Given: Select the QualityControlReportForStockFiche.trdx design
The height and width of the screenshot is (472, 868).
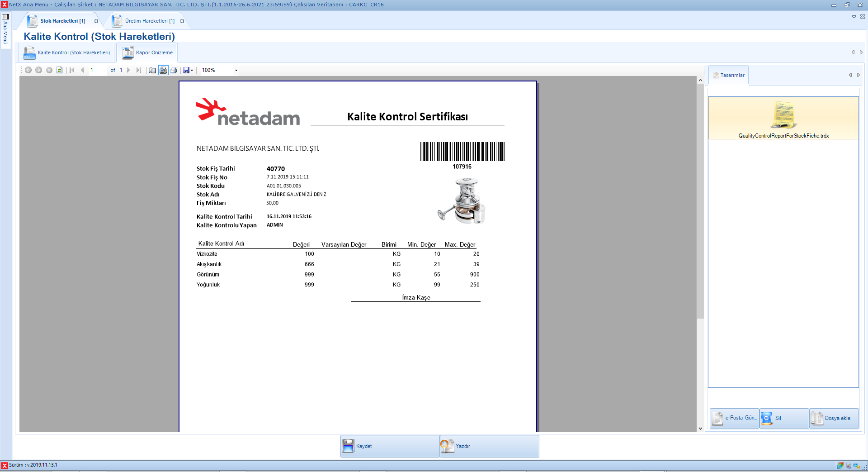Looking at the screenshot, I should [783, 119].
